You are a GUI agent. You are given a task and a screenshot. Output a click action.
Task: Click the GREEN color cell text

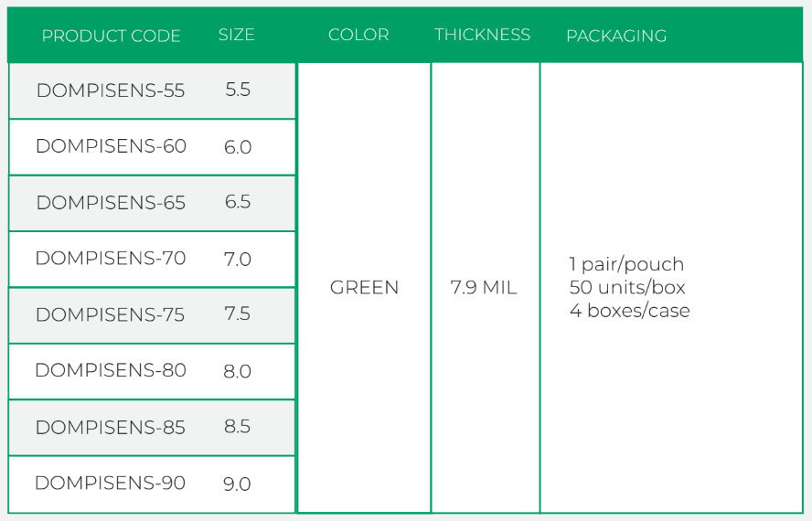pyautogui.click(x=364, y=288)
